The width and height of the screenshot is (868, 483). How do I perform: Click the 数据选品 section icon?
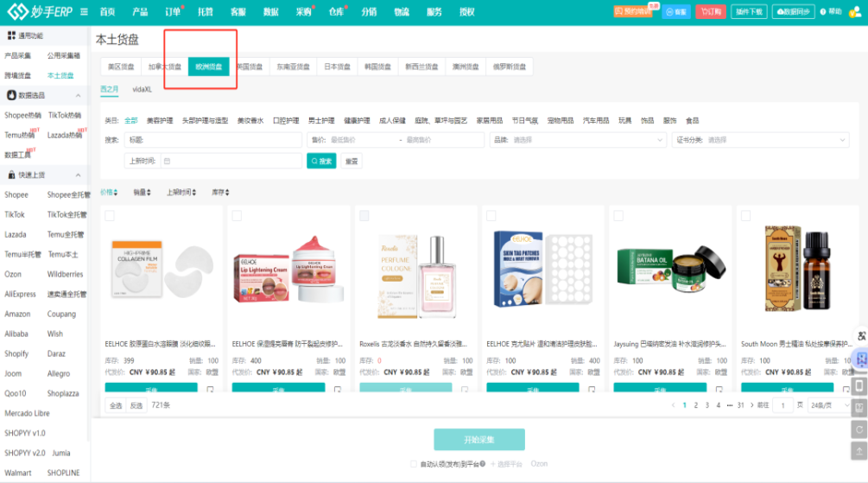coord(11,95)
